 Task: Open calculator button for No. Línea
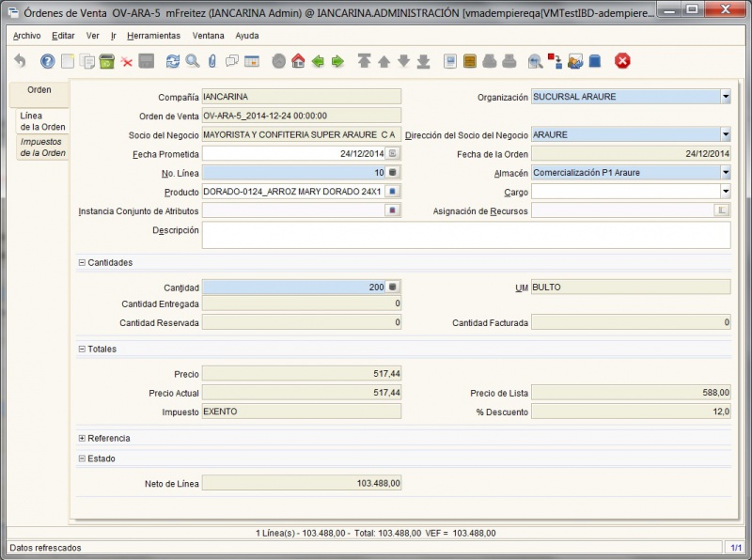click(393, 173)
